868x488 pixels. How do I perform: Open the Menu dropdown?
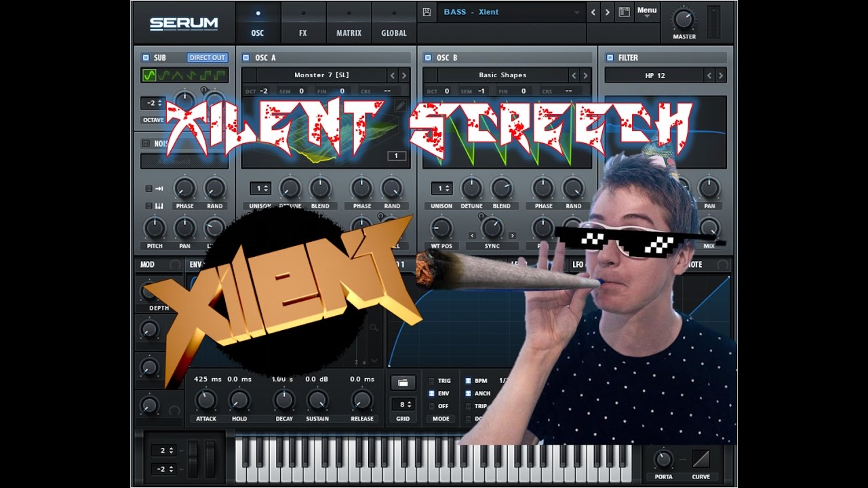pos(647,12)
